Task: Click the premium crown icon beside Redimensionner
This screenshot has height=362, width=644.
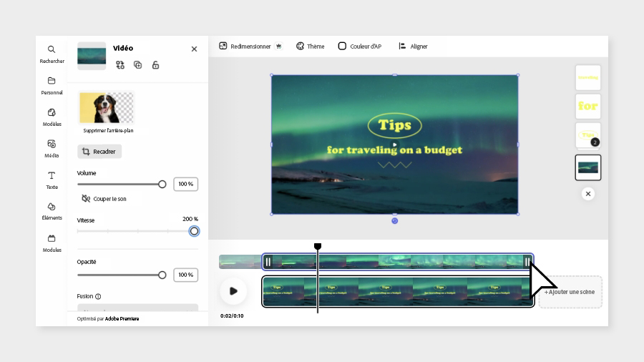Action: pos(279,47)
